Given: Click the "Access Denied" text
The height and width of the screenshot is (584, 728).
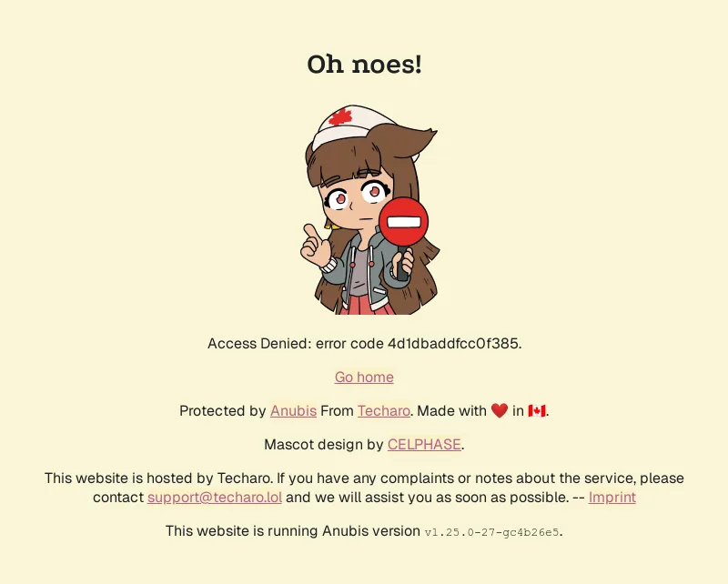Looking at the screenshot, I should click(258, 344).
